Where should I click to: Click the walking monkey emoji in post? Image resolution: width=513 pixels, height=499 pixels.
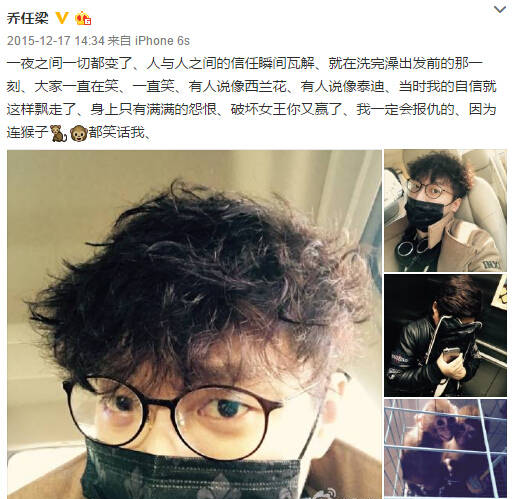(59, 133)
